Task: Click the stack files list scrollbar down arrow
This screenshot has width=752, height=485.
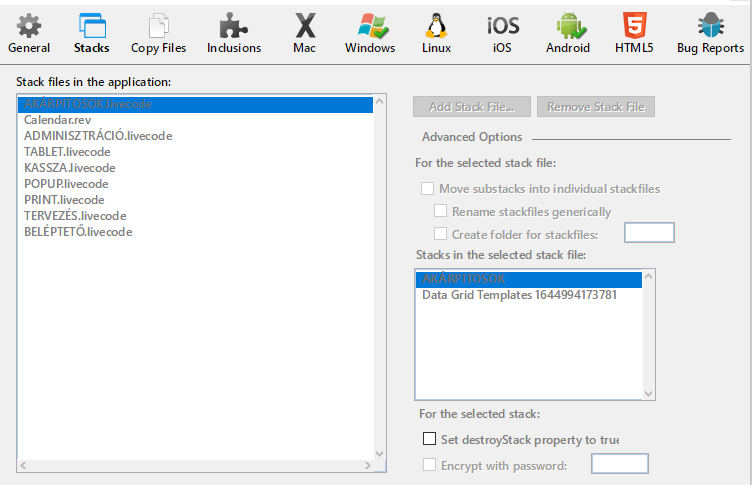Action: [x=378, y=456]
